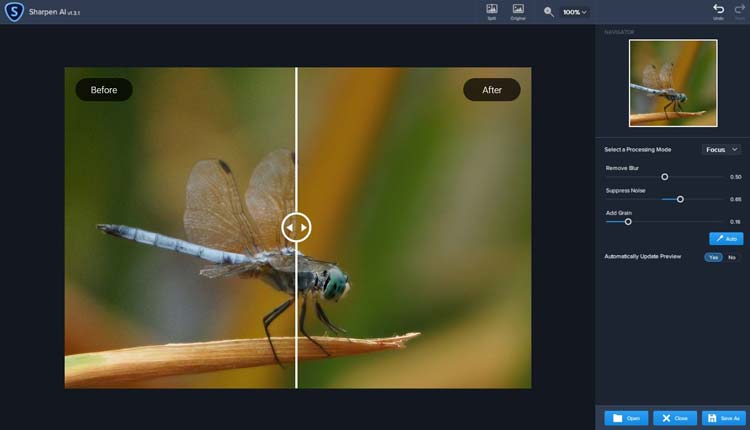This screenshot has height=430, width=750.
Task: Click the Remove Blur slider handle
Action: (664, 177)
